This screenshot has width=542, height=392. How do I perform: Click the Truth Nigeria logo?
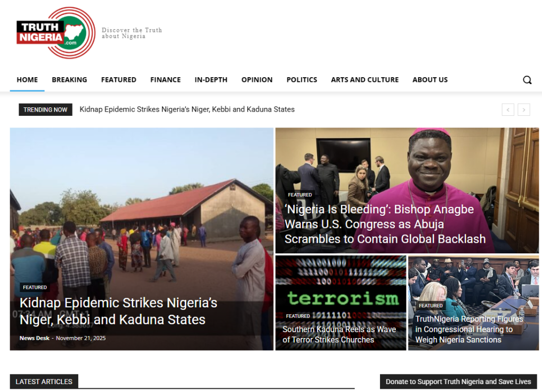(56, 33)
